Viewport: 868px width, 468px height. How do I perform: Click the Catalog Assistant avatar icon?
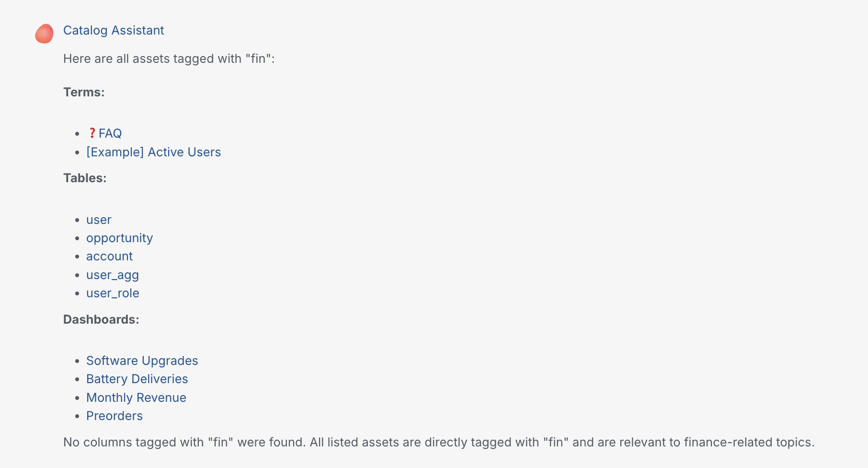coord(44,34)
